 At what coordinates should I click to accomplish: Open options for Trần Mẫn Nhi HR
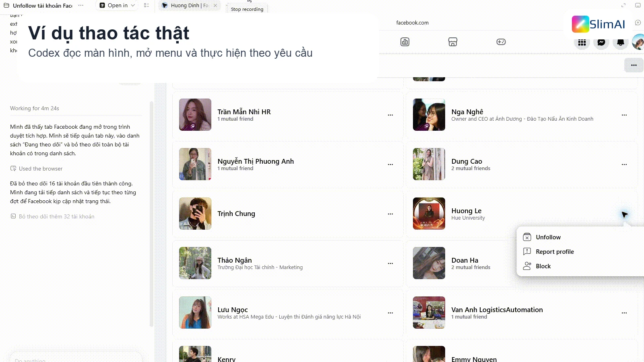(390, 115)
